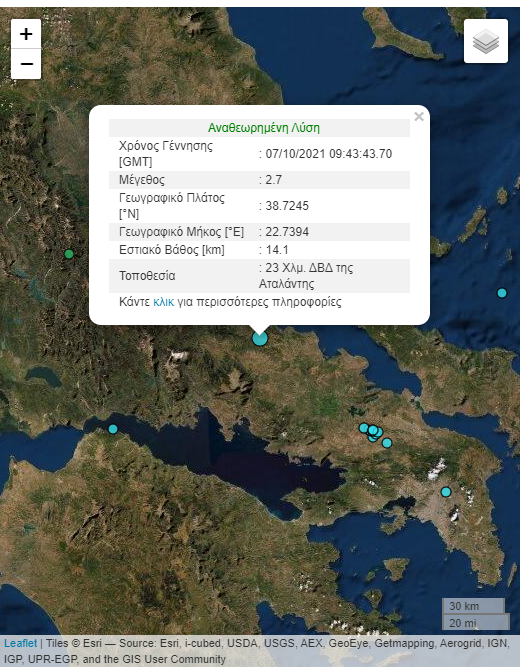Image resolution: width=520 pixels, height=671 pixels.
Task: Select the large epicenter marker below the popup
Action: pyautogui.click(x=260, y=338)
